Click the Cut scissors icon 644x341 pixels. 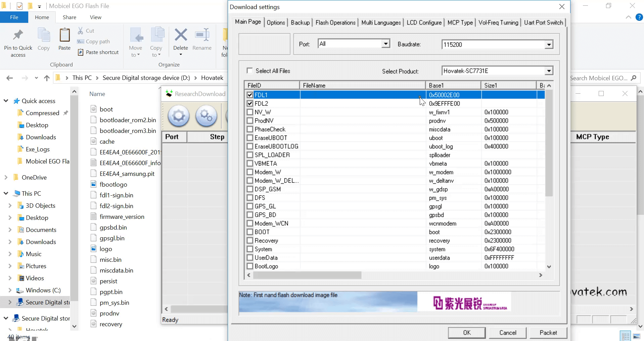point(81,31)
